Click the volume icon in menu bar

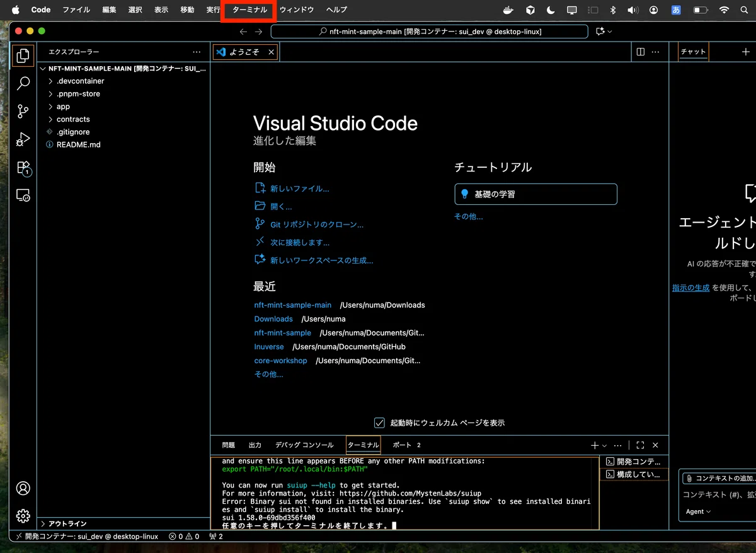633,10
